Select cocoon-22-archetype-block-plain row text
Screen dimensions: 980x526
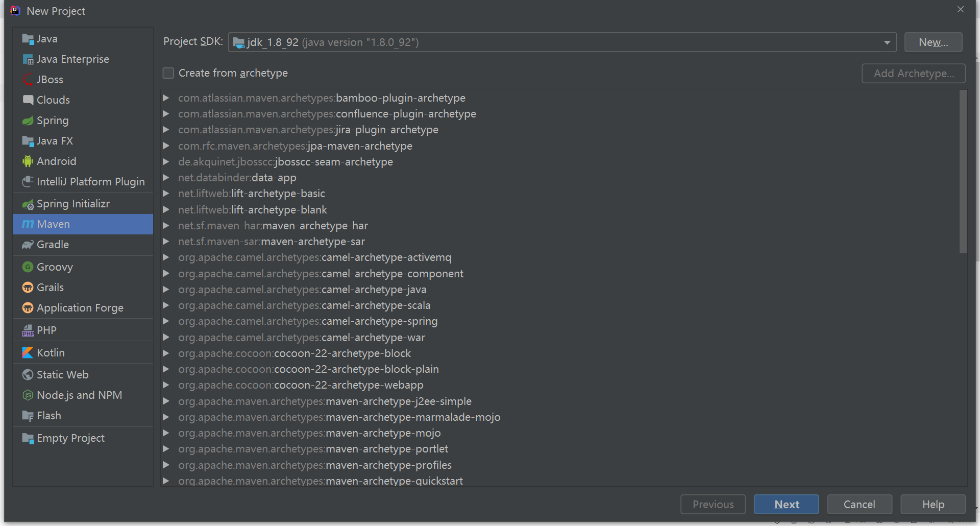click(308, 369)
